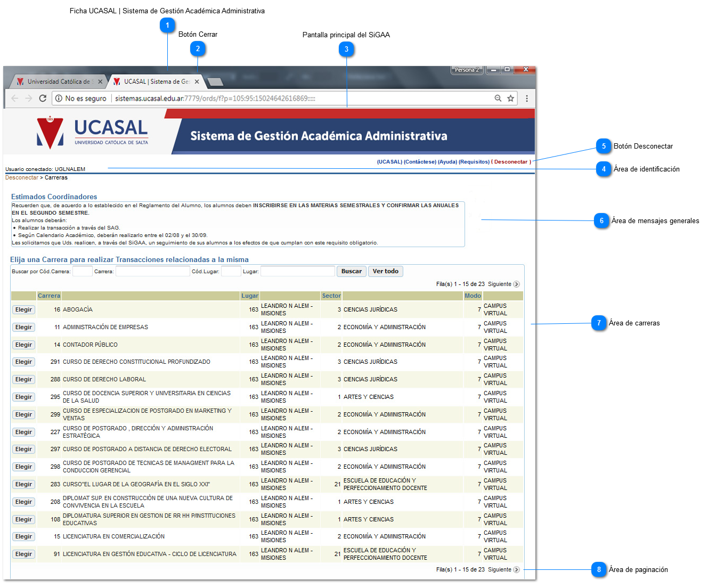
Task: Click Elegir for ABOGACÍA
Action: click(x=23, y=309)
